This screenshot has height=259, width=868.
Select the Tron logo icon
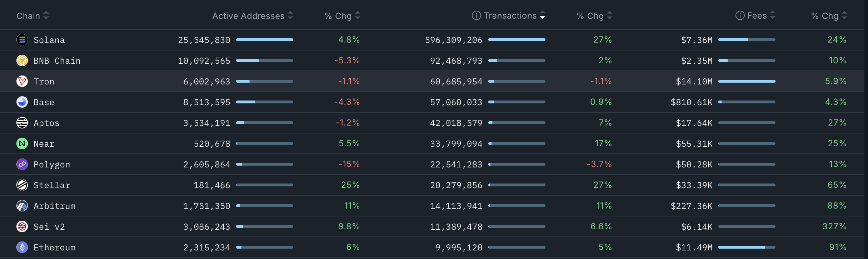[22, 81]
